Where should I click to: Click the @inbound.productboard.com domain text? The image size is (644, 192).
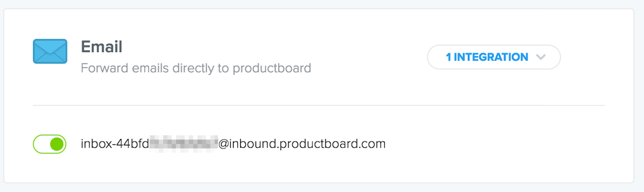tap(302, 144)
